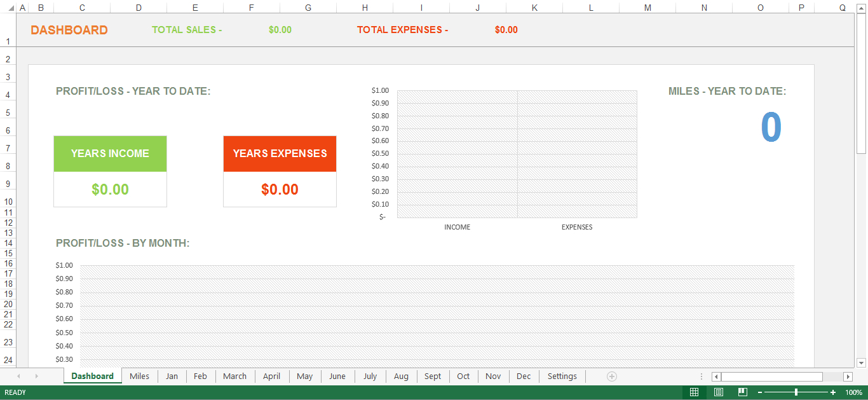Click the Normal view icon in status bar
Image resolution: width=868 pixels, height=400 pixels.
click(695, 392)
